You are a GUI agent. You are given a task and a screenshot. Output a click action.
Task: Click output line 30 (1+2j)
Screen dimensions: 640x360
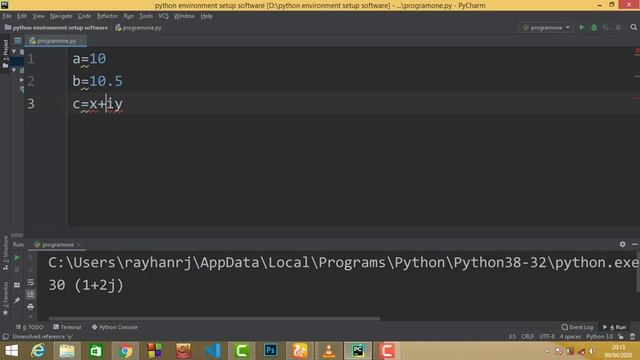(x=86, y=285)
